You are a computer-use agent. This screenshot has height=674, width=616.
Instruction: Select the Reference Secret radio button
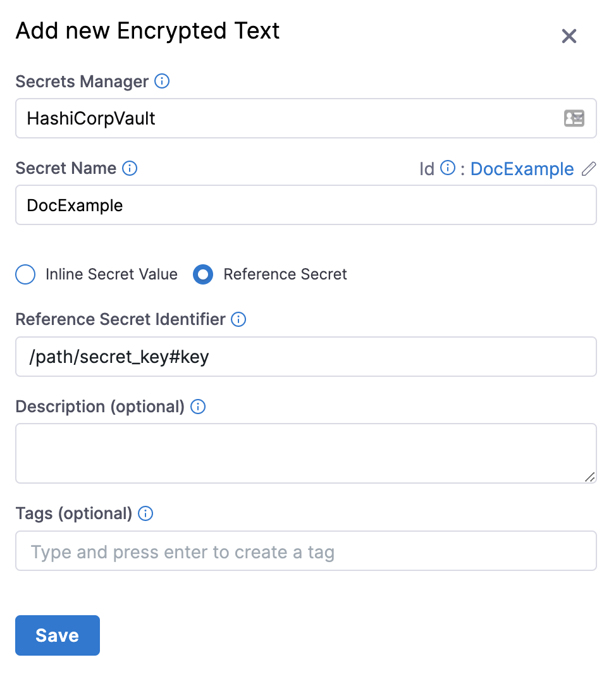point(203,274)
